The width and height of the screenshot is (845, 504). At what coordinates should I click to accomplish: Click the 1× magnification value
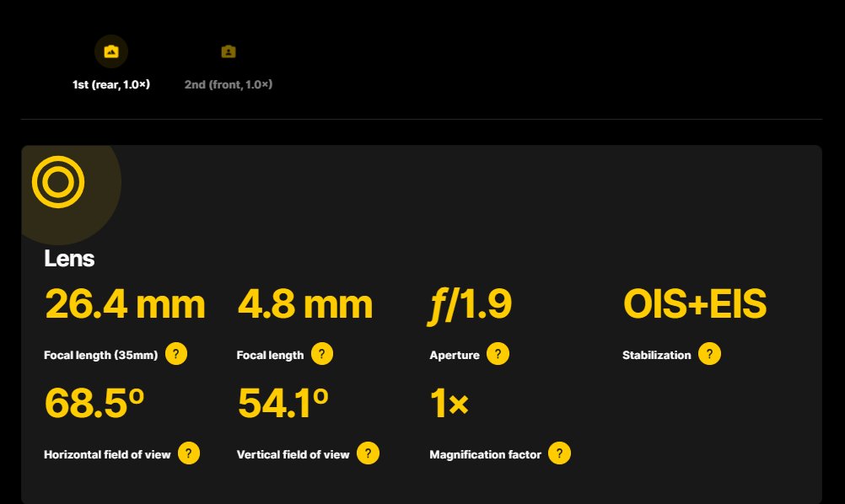click(x=449, y=404)
